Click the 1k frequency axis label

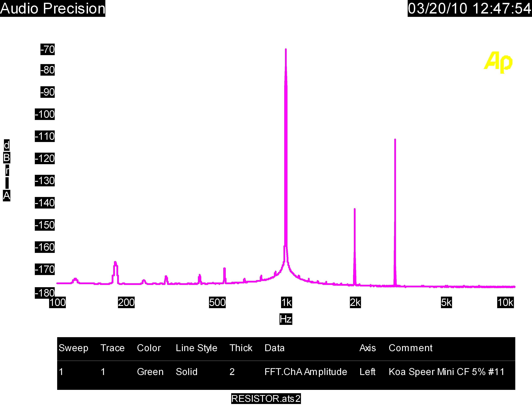pyautogui.click(x=287, y=302)
